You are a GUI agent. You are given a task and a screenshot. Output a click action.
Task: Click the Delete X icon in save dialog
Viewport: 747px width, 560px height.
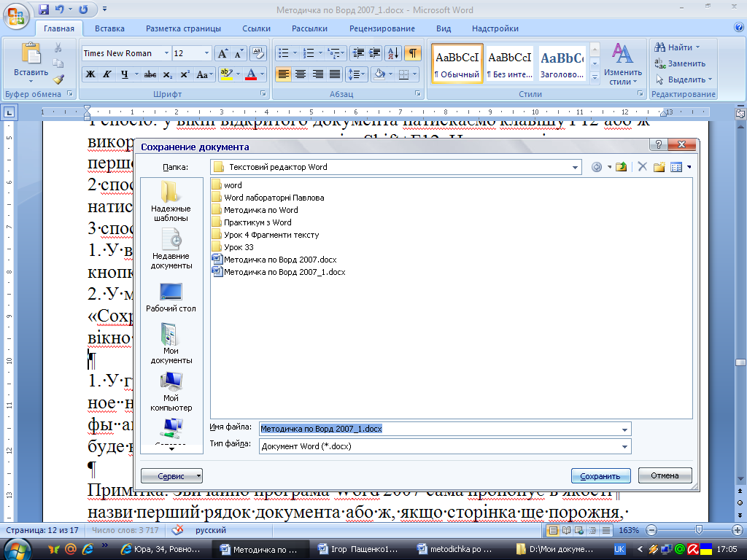coord(642,167)
